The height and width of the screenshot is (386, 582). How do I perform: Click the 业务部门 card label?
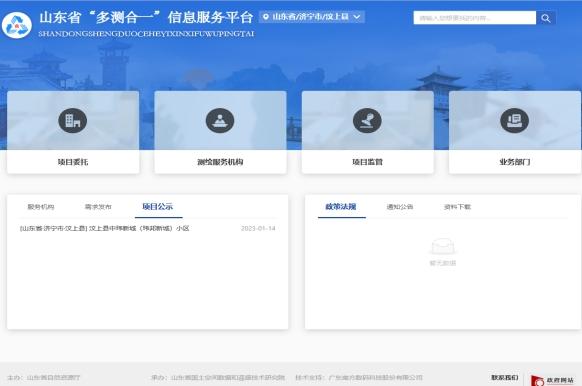(515, 162)
